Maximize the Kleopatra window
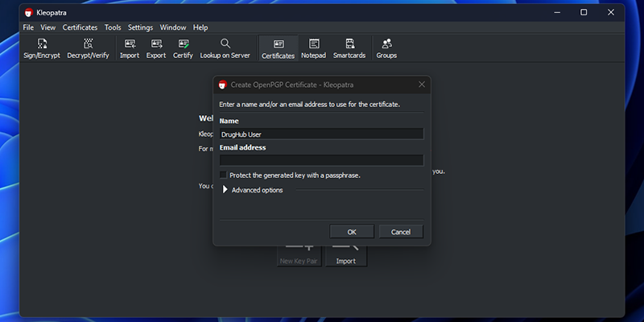This screenshot has height=322, width=644. (584, 12)
